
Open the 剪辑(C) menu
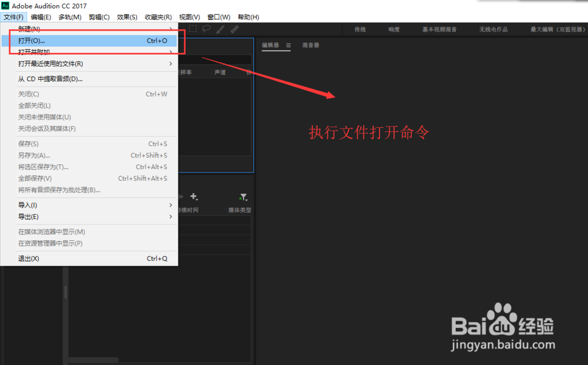pos(99,17)
